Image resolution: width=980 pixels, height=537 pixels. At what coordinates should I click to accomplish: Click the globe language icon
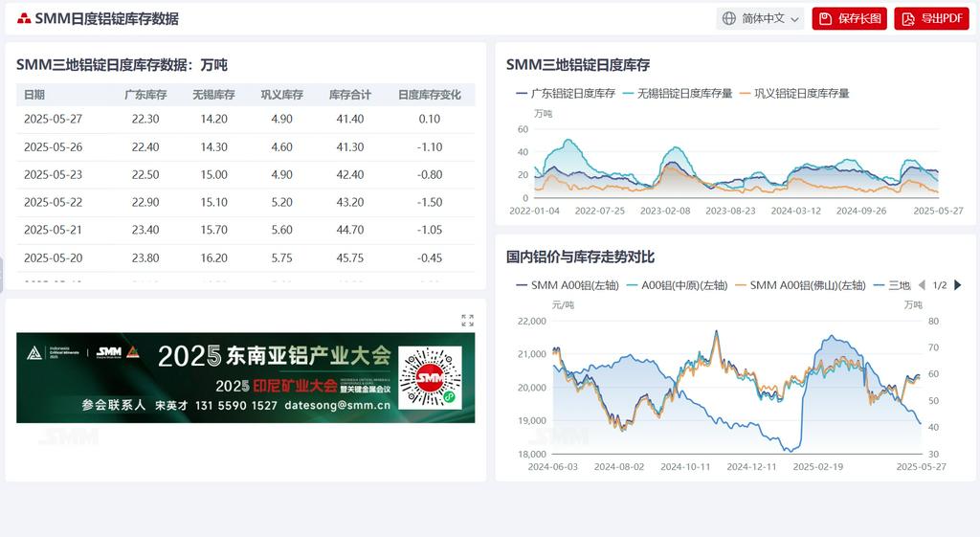(728, 19)
